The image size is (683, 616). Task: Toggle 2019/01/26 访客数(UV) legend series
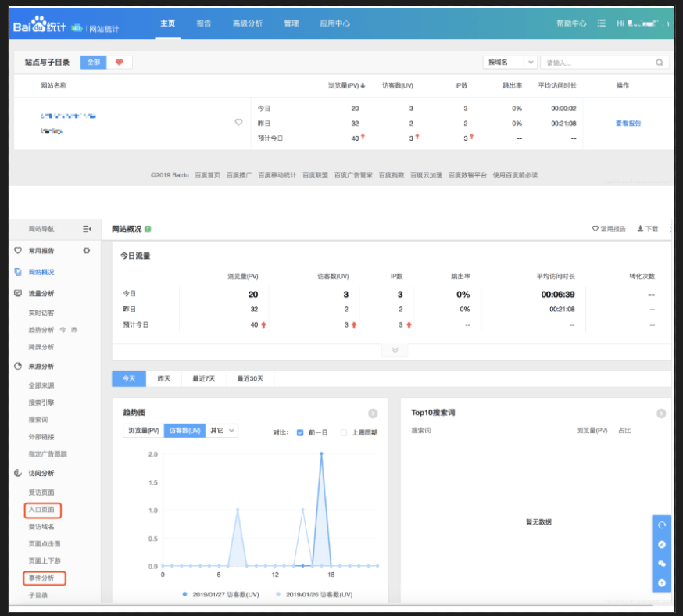click(314, 594)
